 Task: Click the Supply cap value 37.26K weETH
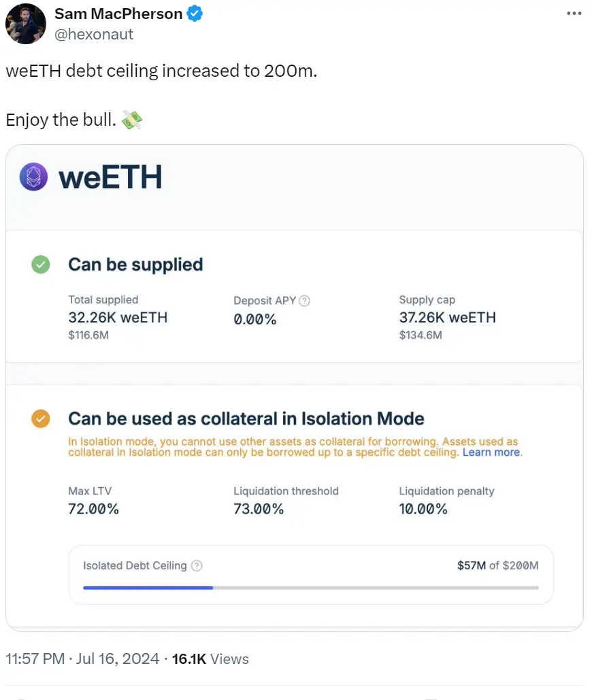[x=447, y=317]
